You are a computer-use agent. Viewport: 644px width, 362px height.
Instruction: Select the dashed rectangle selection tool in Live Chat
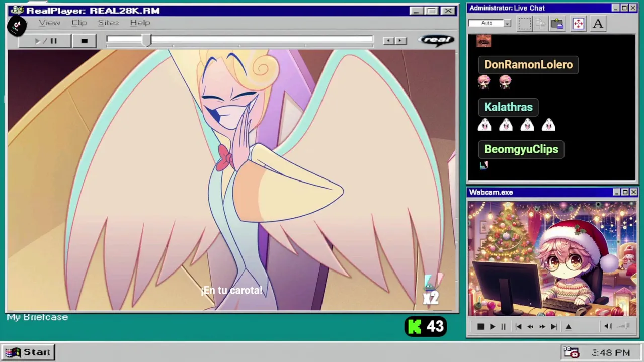point(524,24)
